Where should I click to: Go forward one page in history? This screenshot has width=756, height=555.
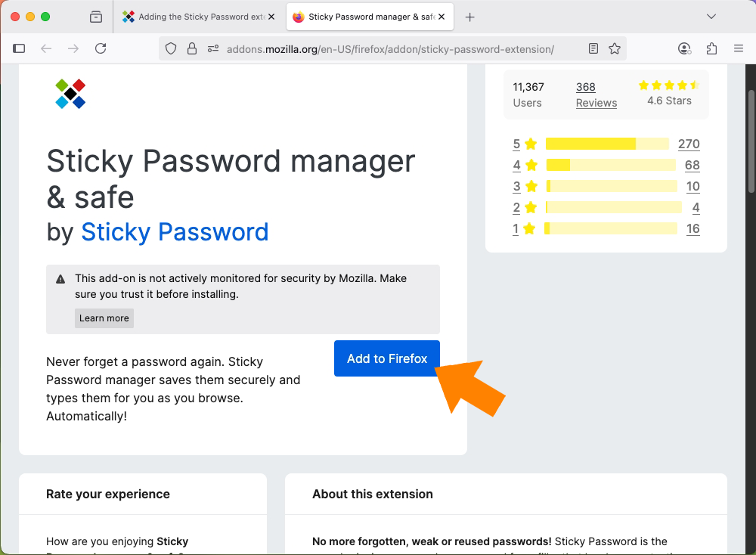(x=73, y=48)
